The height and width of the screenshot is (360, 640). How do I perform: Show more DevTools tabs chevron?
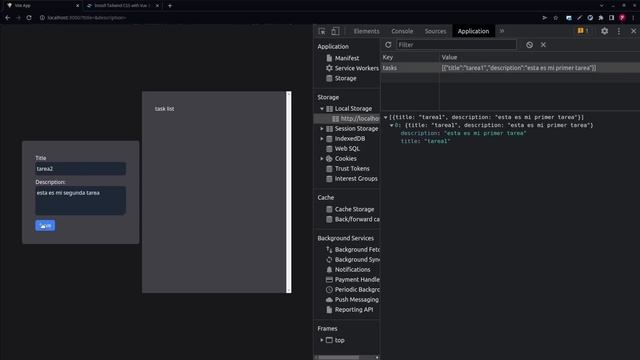tap(502, 31)
